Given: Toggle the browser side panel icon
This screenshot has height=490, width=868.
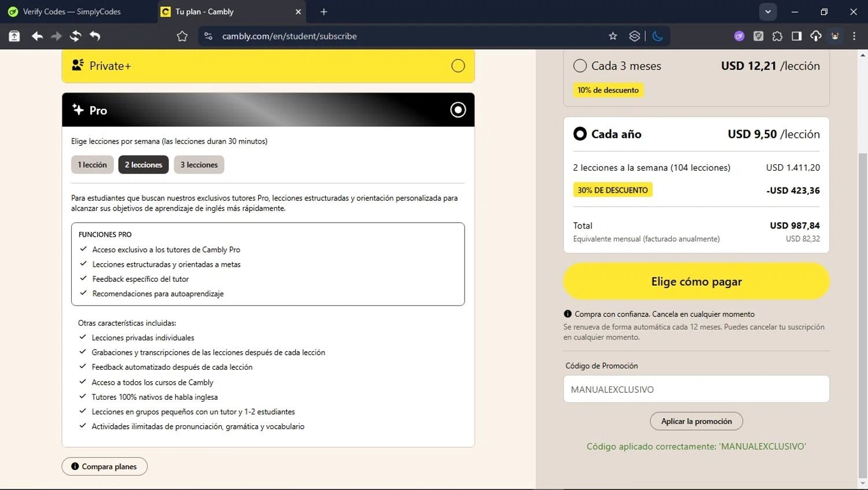Looking at the screenshot, I should (796, 36).
